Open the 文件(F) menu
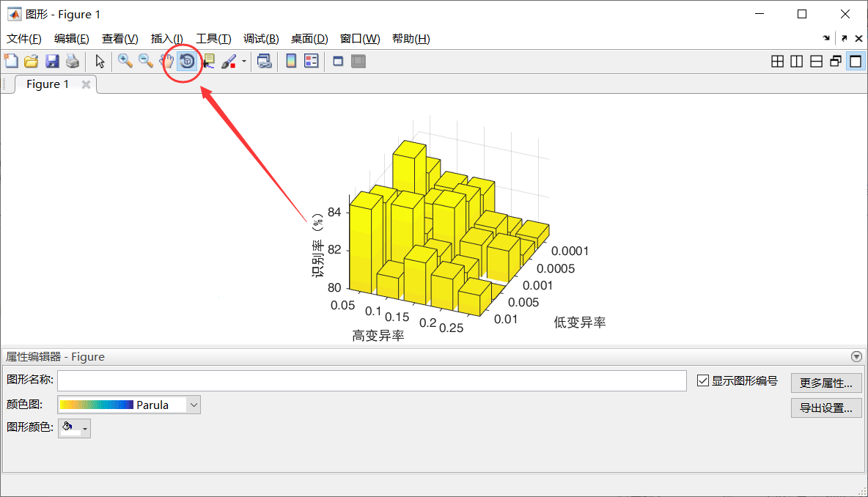The image size is (868, 497). point(23,39)
